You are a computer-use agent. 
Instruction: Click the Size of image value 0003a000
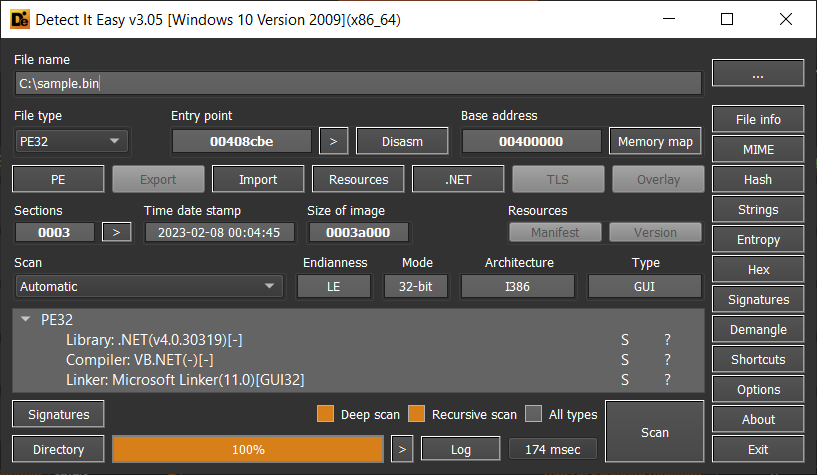pyautogui.click(x=358, y=232)
